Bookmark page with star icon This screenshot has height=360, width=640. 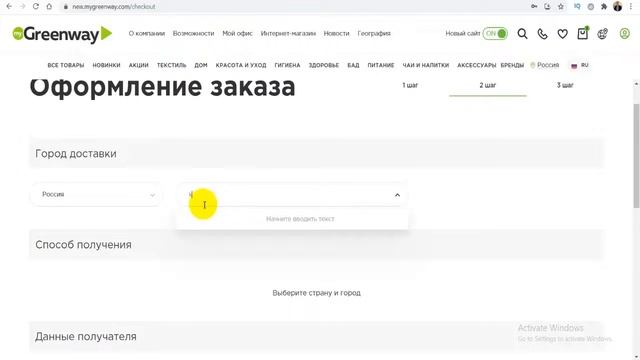click(561, 7)
